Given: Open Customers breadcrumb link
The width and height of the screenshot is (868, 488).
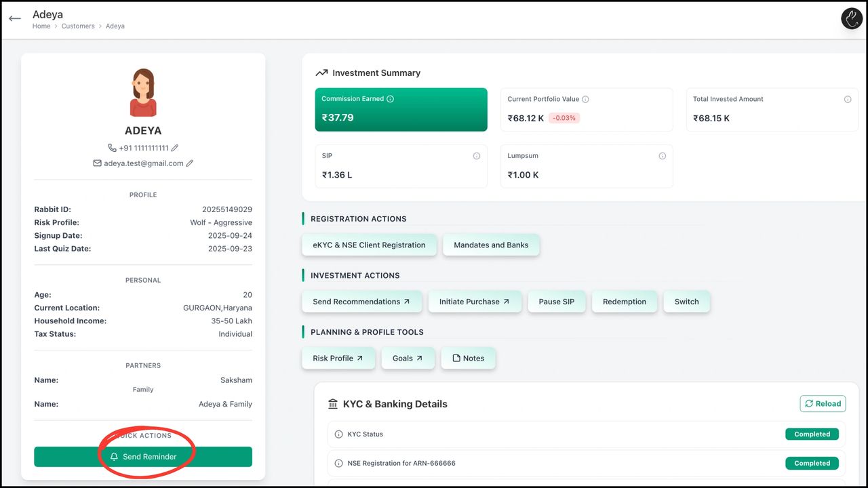Looking at the screenshot, I should 78,26.
